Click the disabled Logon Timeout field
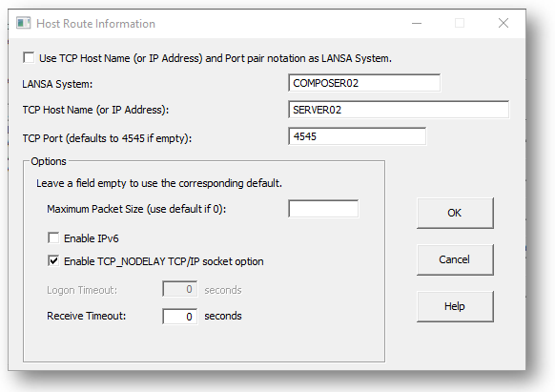This screenshot has height=392, width=555. point(180,289)
